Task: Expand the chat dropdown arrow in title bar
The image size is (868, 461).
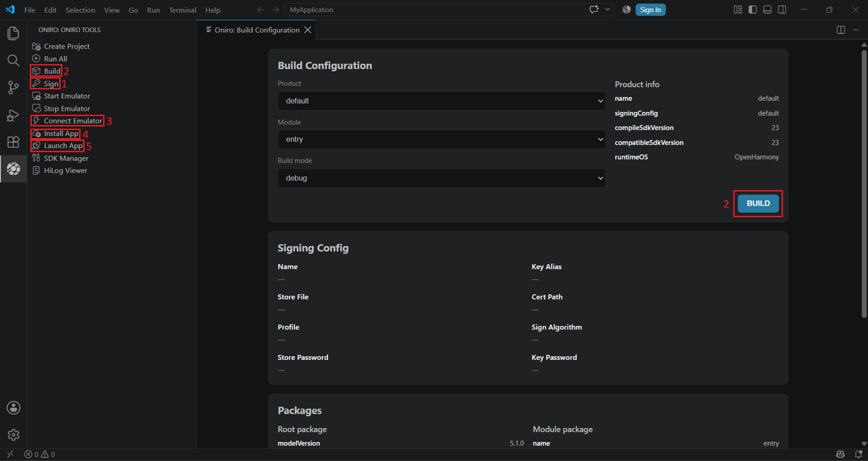Action: click(x=608, y=10)
